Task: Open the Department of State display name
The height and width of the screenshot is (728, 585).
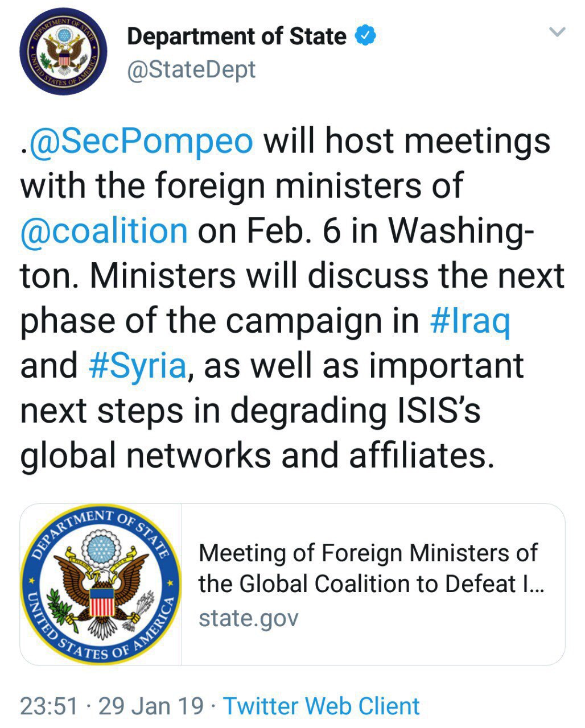Action: (x=237, y=37)
